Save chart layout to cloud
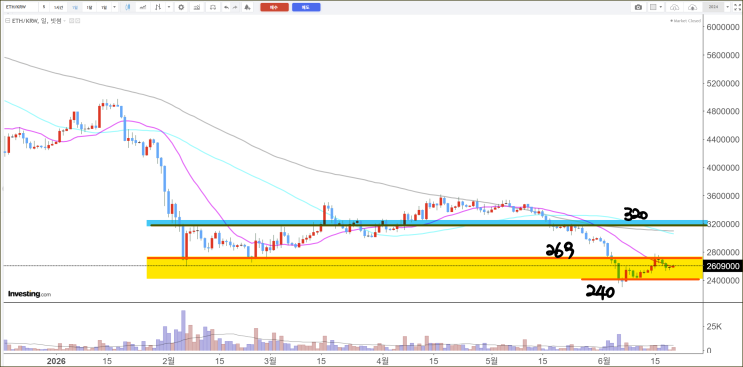This screenshot has width=743, height=367. (692, 7)
